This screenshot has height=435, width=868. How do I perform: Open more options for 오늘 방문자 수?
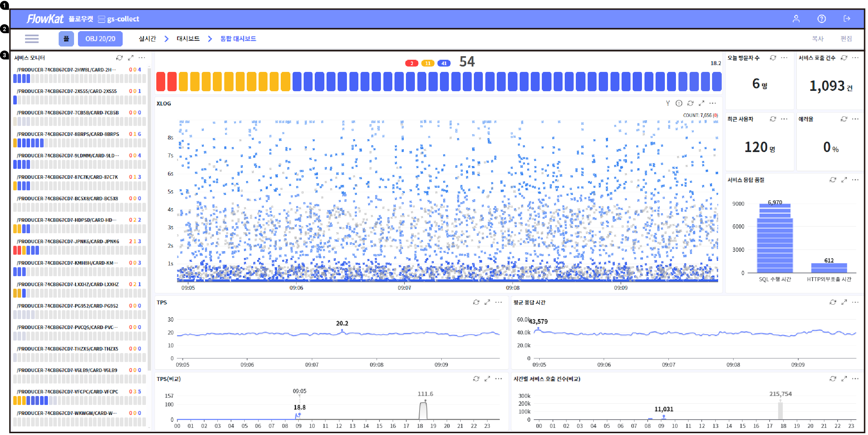[784, 58]
